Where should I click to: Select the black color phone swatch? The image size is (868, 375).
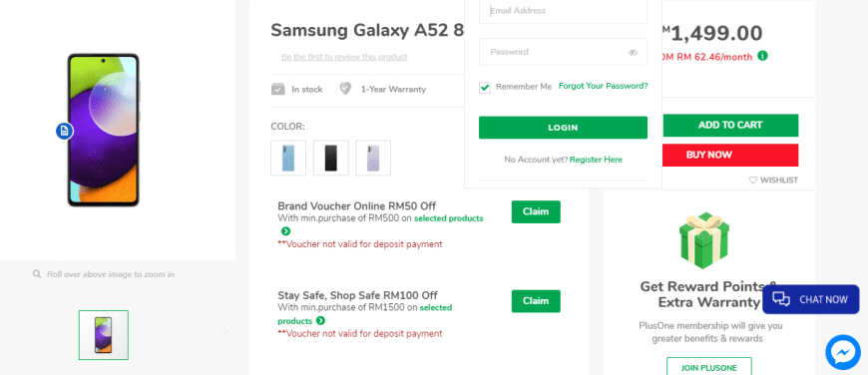tap(331, 159)
